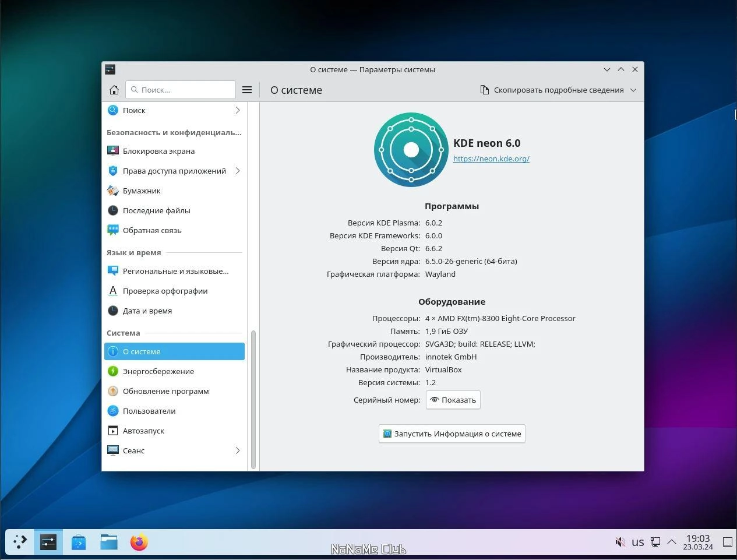The image size is (737, 560).
Task: Go to System Settings home
Action: point(114,90)
